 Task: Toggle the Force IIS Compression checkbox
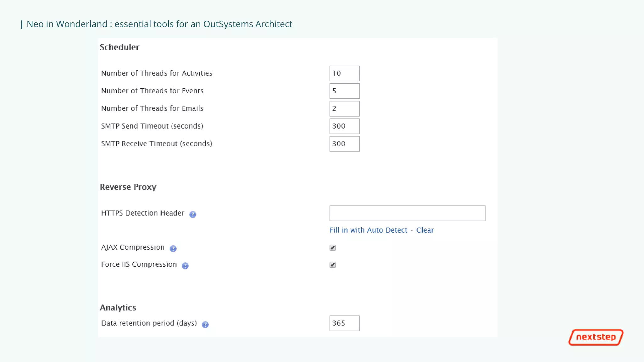pos(332,265)
